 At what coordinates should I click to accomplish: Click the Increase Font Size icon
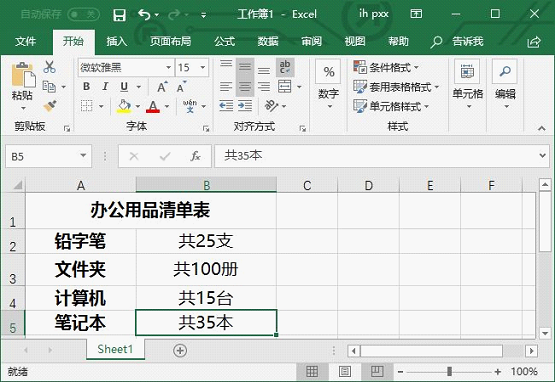point(162,87)
